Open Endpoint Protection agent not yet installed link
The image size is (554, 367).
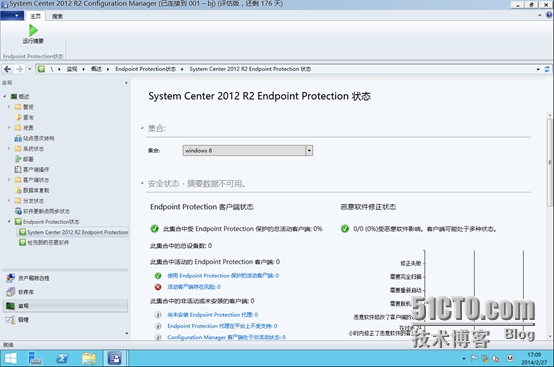click(213, 315)
